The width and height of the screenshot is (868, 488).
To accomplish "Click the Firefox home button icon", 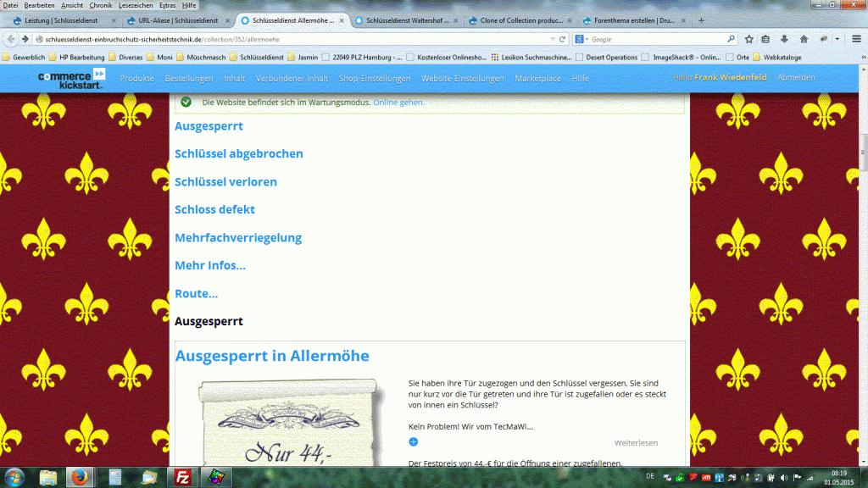I will click(x=803, y=39).
